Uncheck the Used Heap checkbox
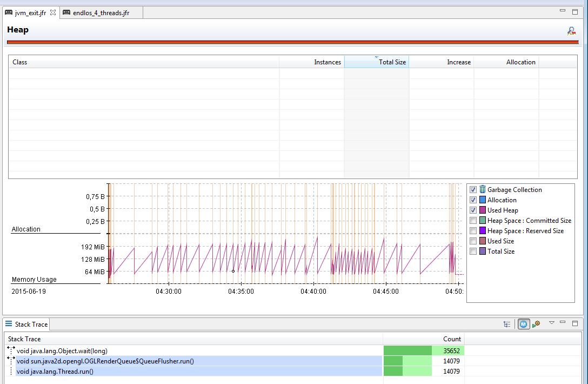 click(473, 210)
